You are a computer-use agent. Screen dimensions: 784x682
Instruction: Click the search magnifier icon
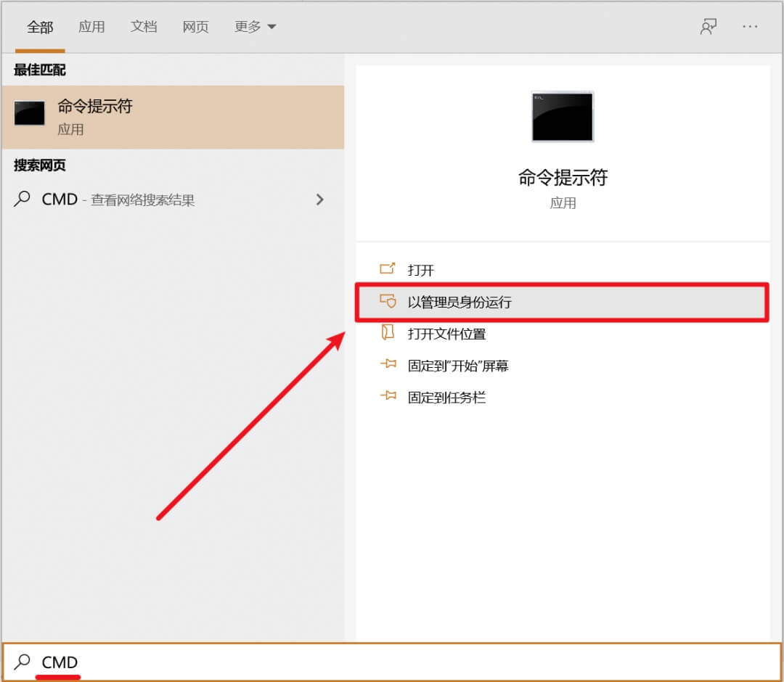pos(21,662)
